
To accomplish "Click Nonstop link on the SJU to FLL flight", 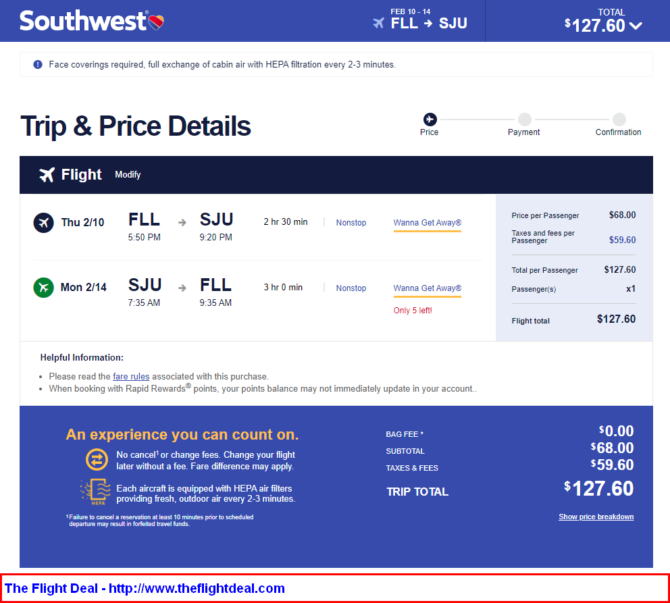I will [351, 288].
